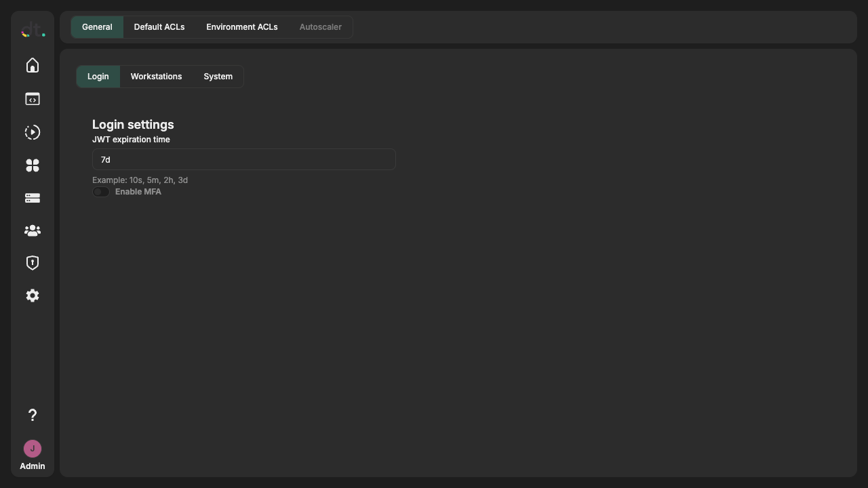Click the dt logo at the top
The width and height of the screenshot is (868, 488).
[32, 29]
